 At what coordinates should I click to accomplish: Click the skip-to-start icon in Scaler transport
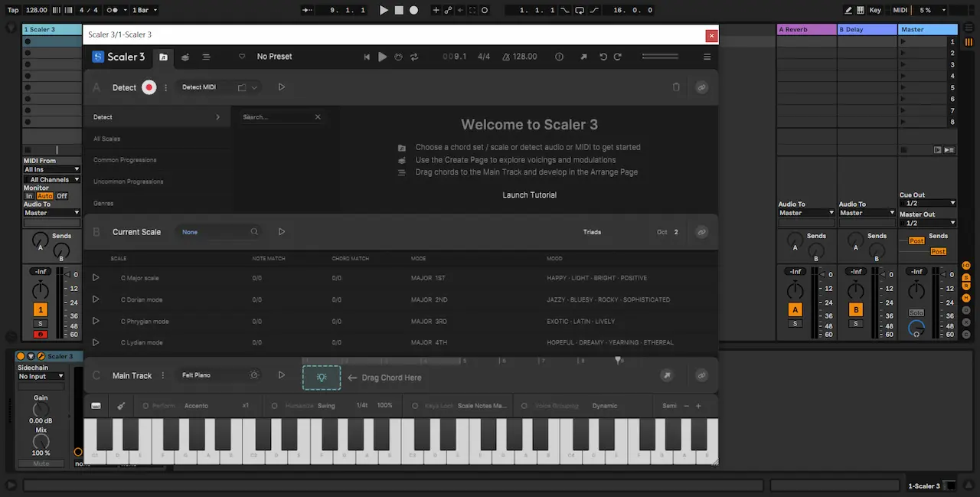[367, 57]
